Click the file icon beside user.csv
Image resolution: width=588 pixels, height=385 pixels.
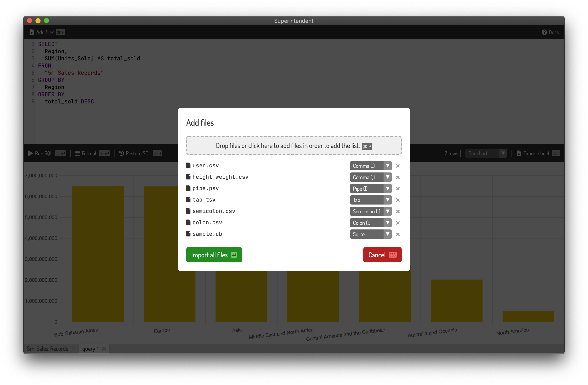click(188, 165)
